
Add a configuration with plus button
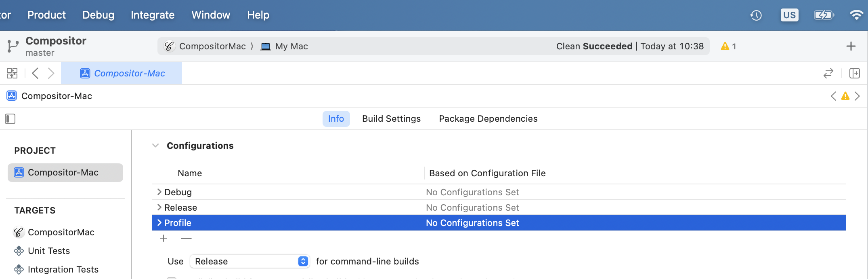click(164, 239)
